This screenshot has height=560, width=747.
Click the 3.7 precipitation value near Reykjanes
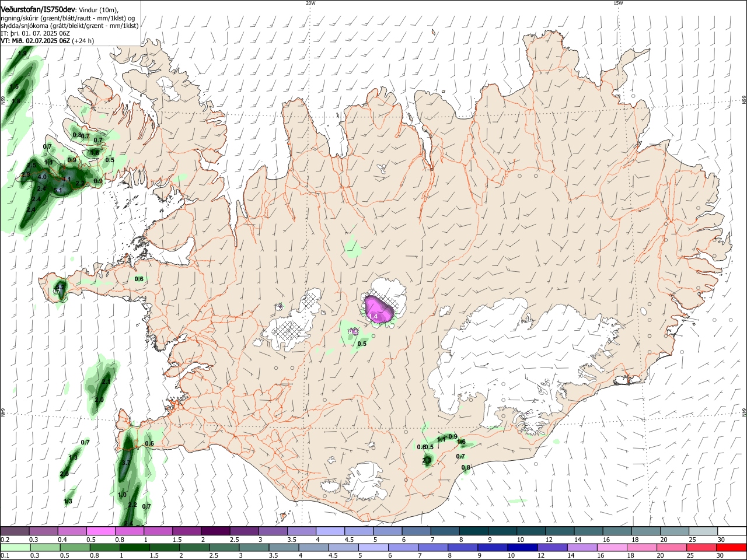(x=125, y=463)
